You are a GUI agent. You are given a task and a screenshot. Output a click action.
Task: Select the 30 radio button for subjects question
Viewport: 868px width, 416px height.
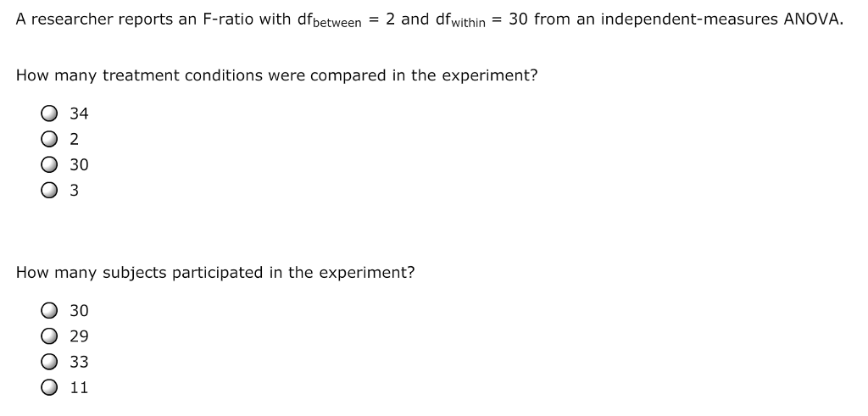tap(50, 310)
